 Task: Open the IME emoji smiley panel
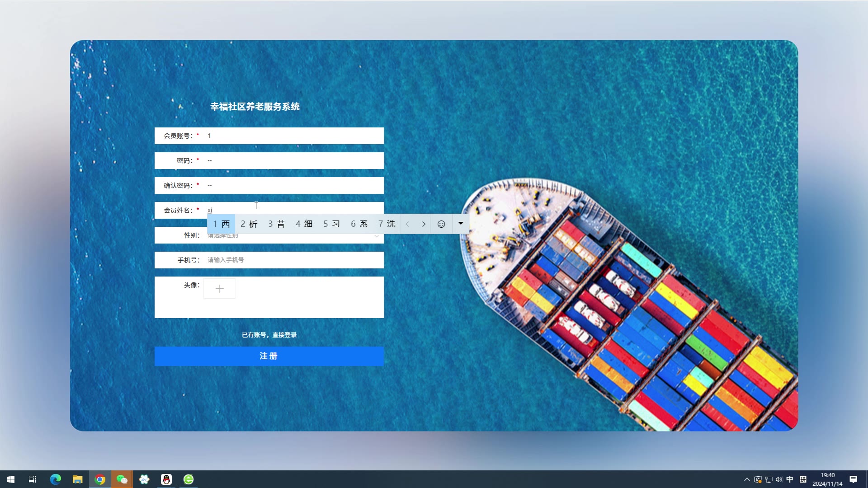pyautogui.click(x=441, y=224)
